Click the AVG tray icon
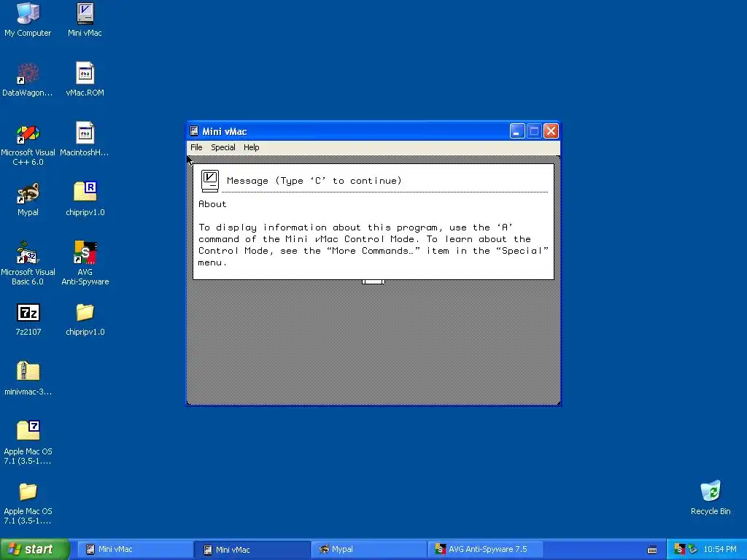 pyautogui.click(x=680, y=549)
